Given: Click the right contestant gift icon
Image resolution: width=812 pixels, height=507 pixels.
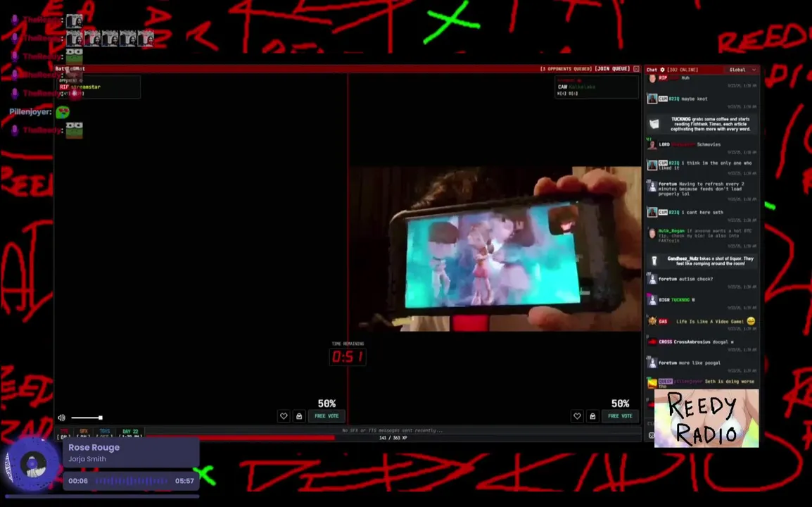Looking at the screenshot, I should [592, 415].
